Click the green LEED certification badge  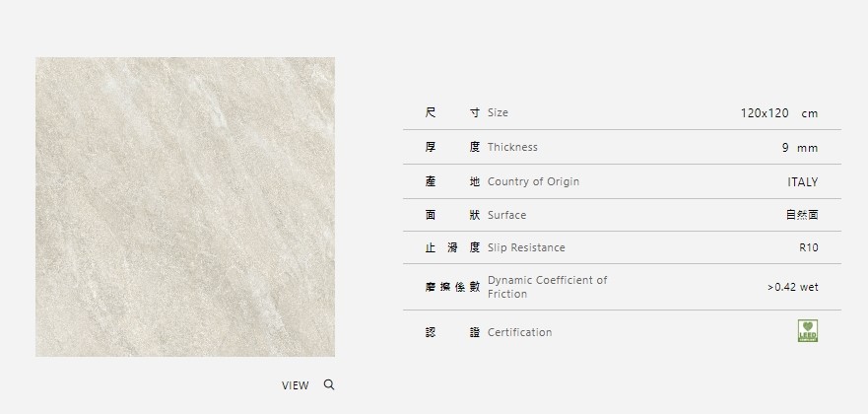808,332
